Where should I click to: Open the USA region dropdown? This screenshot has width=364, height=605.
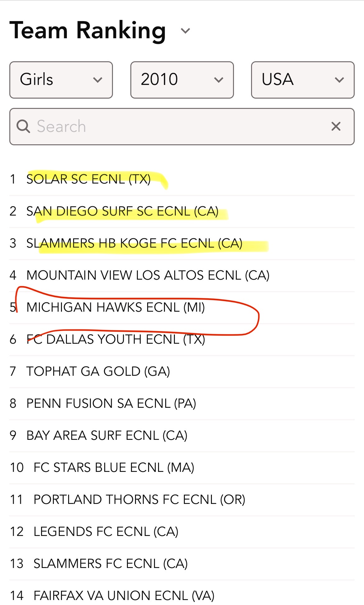(x=303, y=80)
